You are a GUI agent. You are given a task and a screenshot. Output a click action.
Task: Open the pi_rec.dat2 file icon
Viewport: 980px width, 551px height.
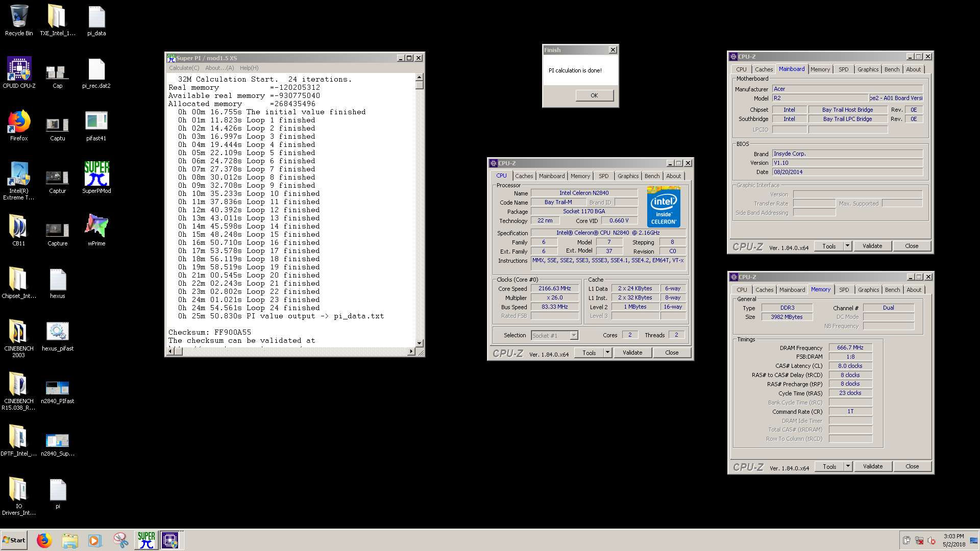96,73
